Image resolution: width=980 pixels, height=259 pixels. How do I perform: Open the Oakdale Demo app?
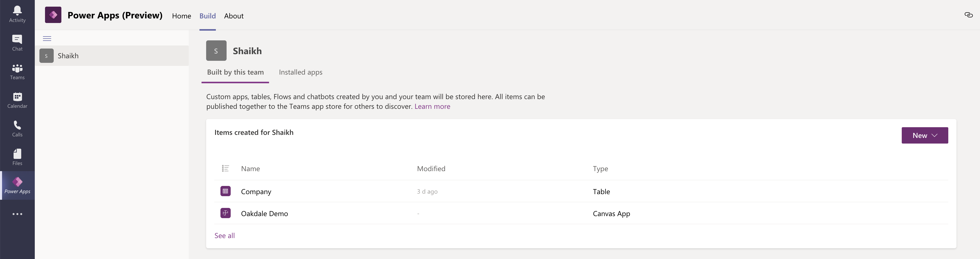[x=264, y=214]
